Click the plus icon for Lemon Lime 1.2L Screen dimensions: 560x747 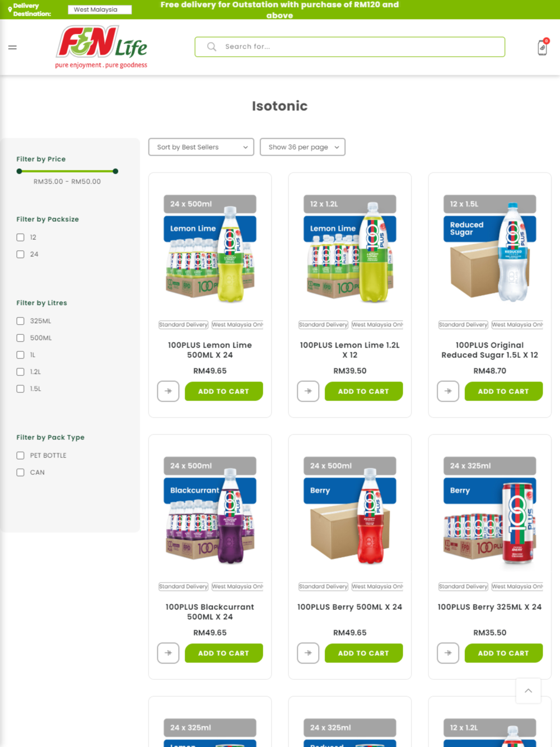tap(308, 391)
